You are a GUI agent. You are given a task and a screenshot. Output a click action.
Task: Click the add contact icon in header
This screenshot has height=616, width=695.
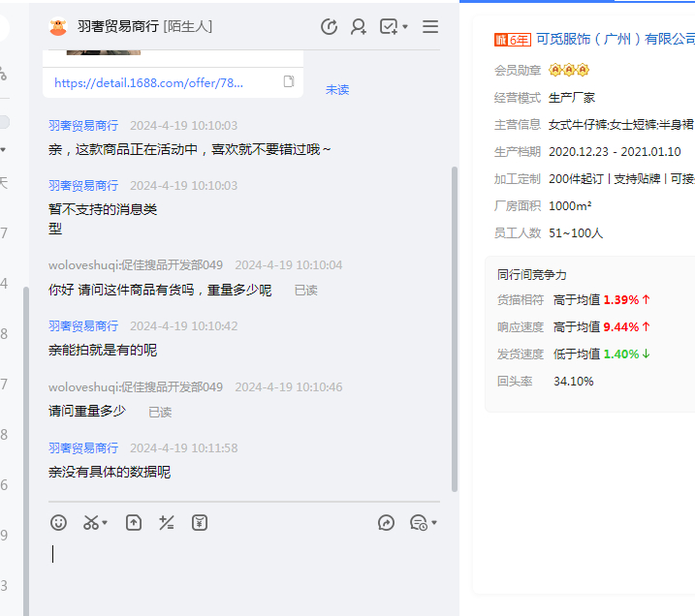click(359, 27)
